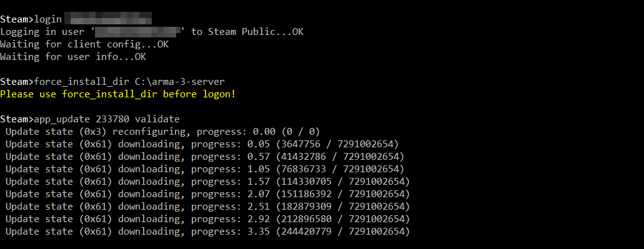The image size is (644, 249).
Task: Click the progress 0.57 download line
Action: tap(205, 157)
